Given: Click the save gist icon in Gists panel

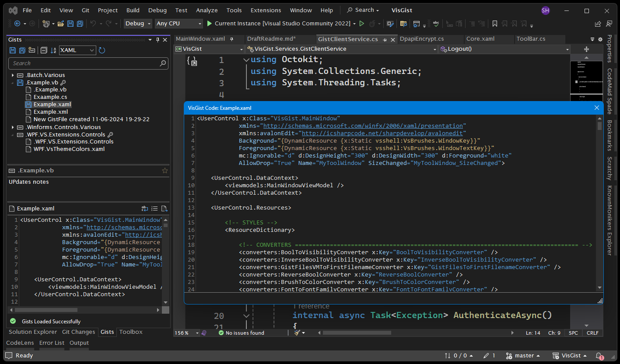Looking at the screenshot, I should (x=13, y=50).
